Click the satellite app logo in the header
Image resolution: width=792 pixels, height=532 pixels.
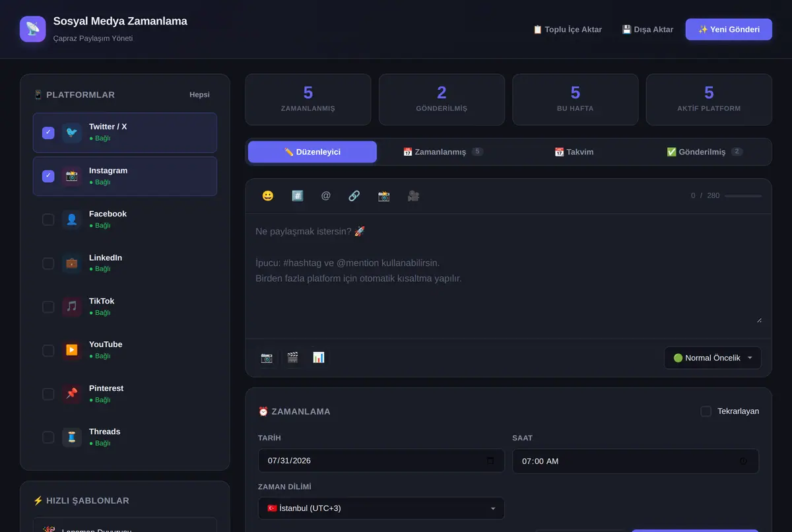click(x=33, y=29)
